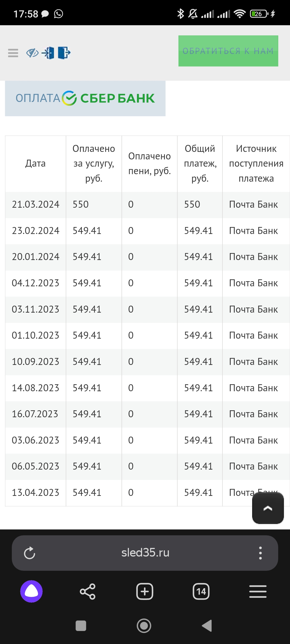Open the browser bottom-bar hamburger menu
This screenshot has width=290, height=644.
258,591
